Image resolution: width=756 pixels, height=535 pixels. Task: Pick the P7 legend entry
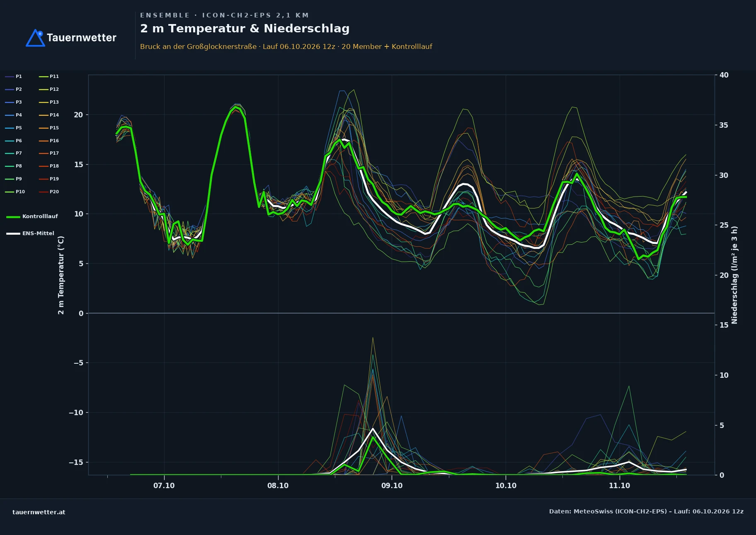pyautogui.click(x=14, y=153)
